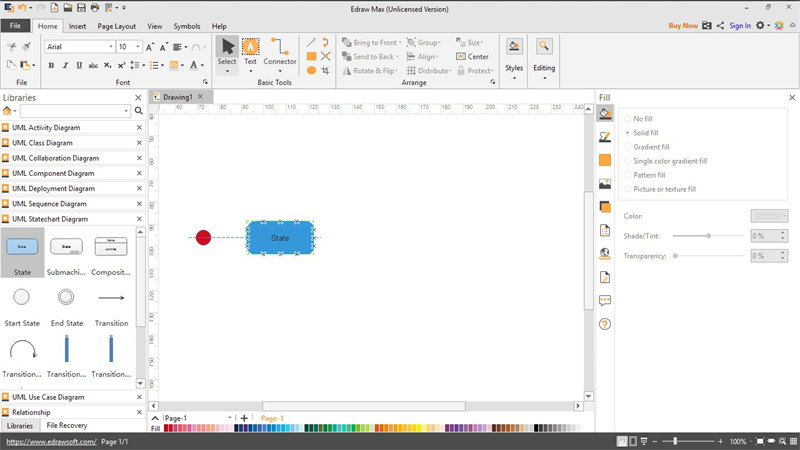800x450 pixels.
Task: Click the help question mark icon in sidebar
Action: pyautogui.click(x=605, y=324)
